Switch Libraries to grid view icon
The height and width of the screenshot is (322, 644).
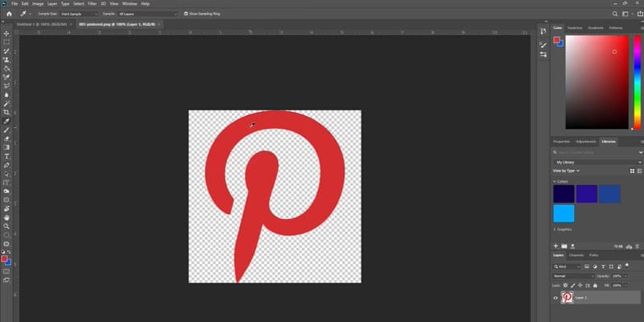633,171
